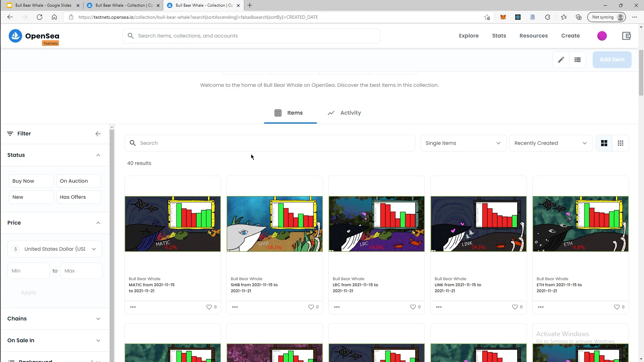Go back with browser back arrow

click(x=10, y=17)
